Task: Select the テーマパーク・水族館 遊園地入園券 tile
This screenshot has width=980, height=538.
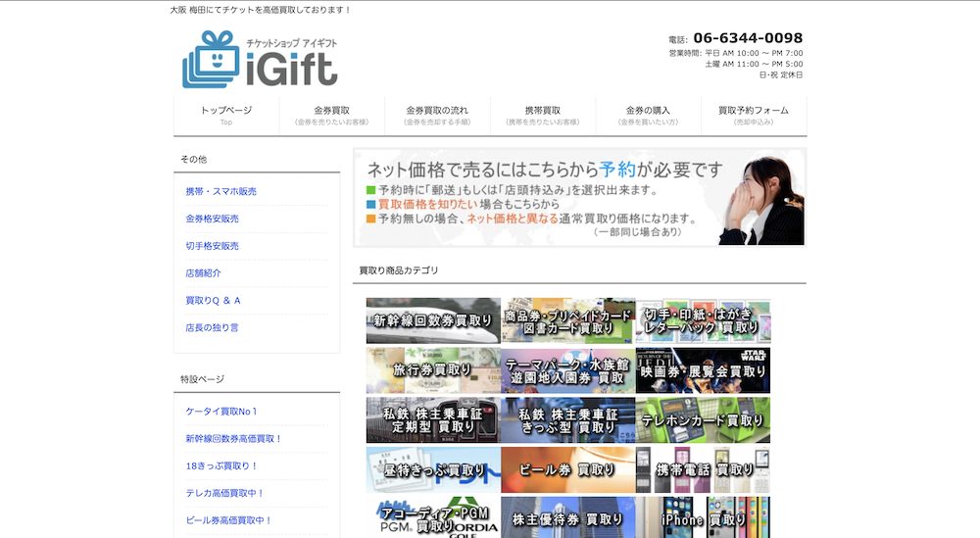Action: pyautogui.click(x=568, y=370)
